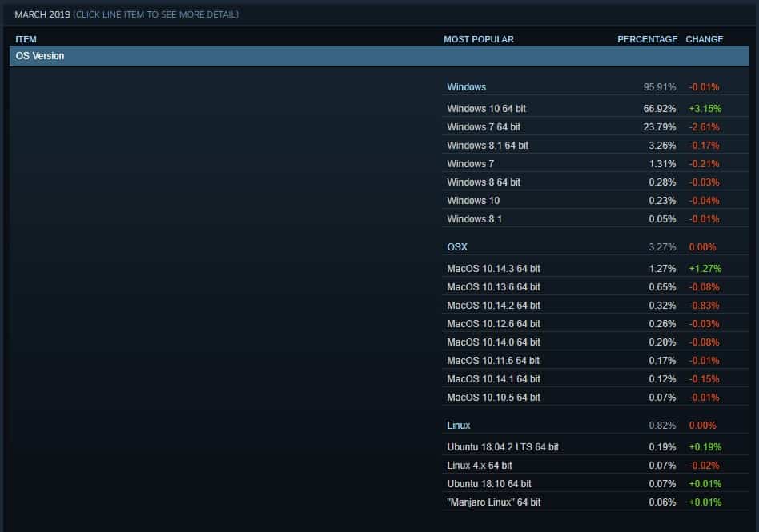Click the MARCH 2019 survey title
The height and width of the screenshot is (532, 759).
42,14
